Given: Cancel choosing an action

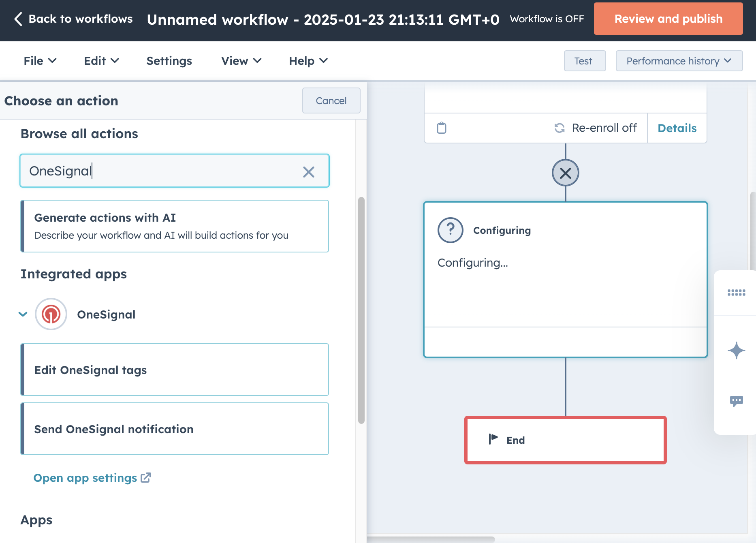Looking at the screenshot, I should point(331,100).
